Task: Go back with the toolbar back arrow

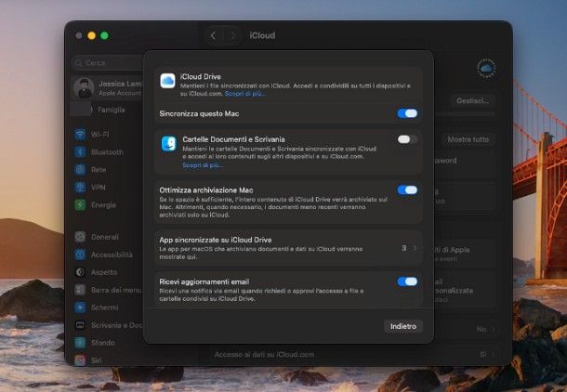Action: (x=214, y=35)
